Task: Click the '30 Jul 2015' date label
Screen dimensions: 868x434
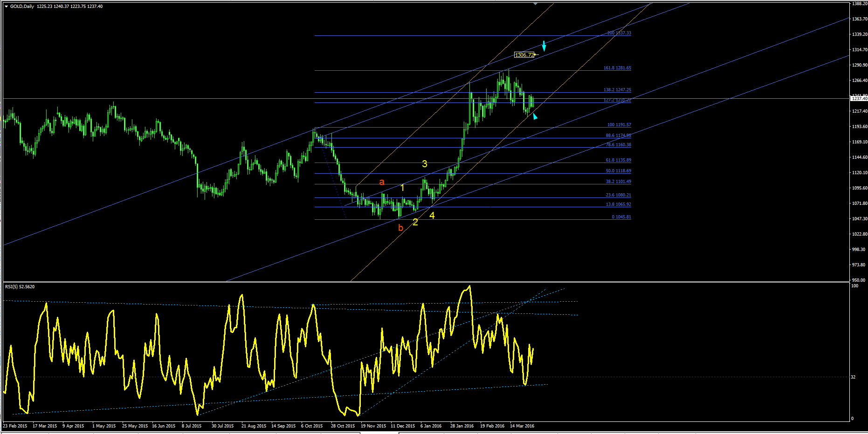Action: pos(222,426)
